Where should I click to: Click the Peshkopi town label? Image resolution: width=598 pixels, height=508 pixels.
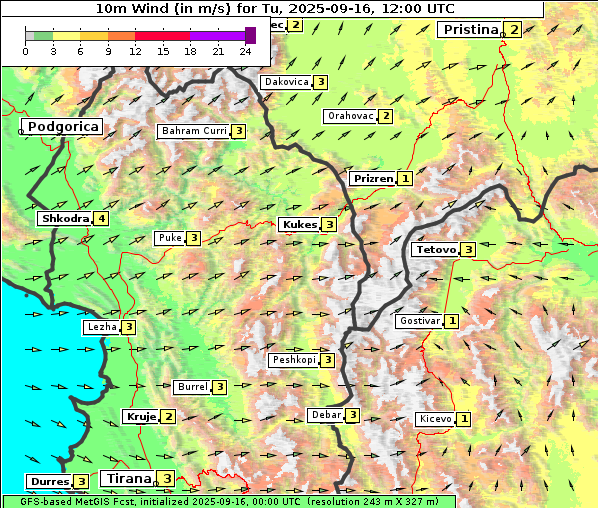click(x=294, y=360)
